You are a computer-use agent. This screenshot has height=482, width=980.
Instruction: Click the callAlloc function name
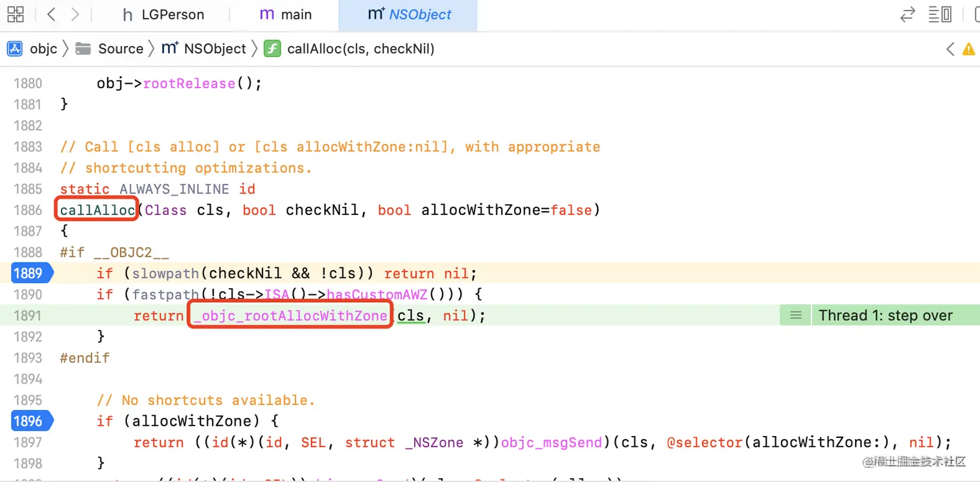coord(97,210)
